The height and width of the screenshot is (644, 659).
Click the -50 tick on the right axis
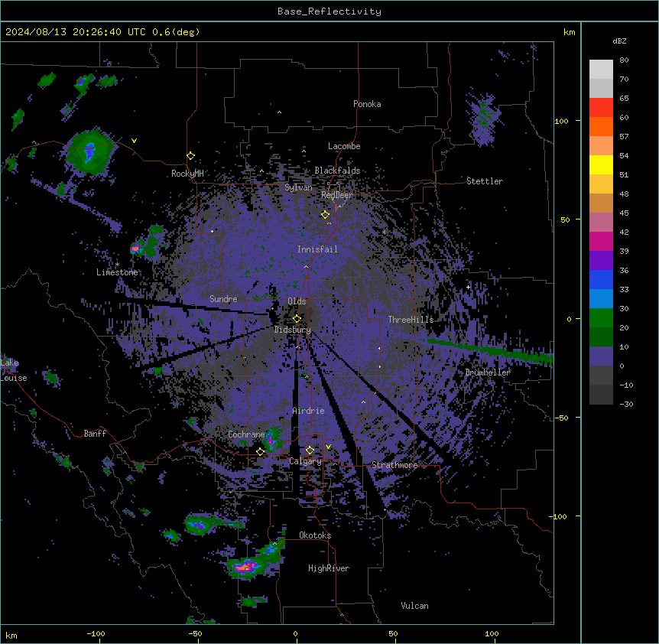561,418
